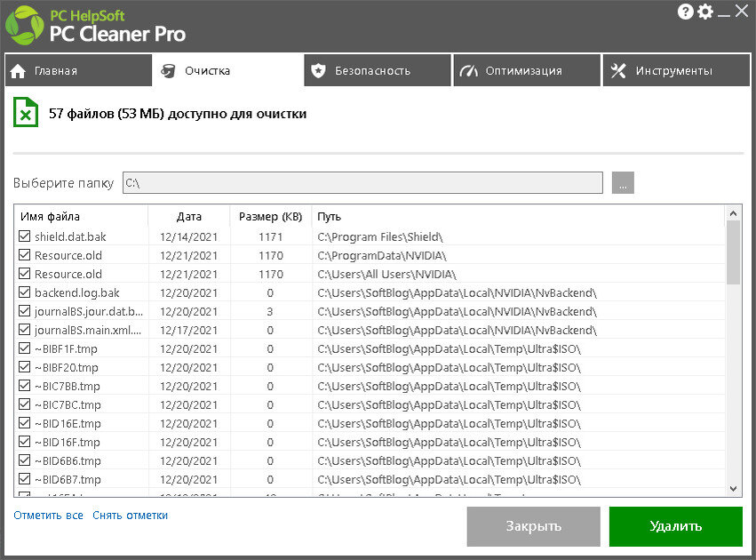This screenshot has height=560, width=756.
Task: Click the folder browse ... button
Action: (x=623, y=183)
